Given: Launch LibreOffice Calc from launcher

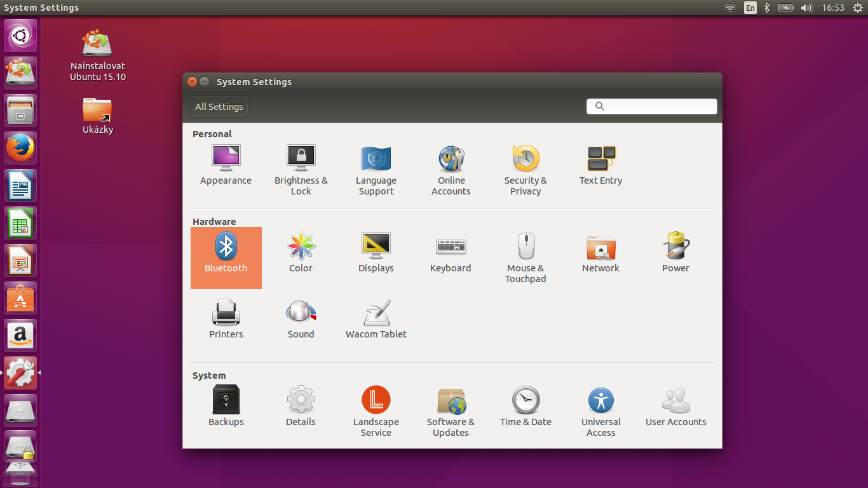Looking at the screenshot, I should tap(21, 223).
